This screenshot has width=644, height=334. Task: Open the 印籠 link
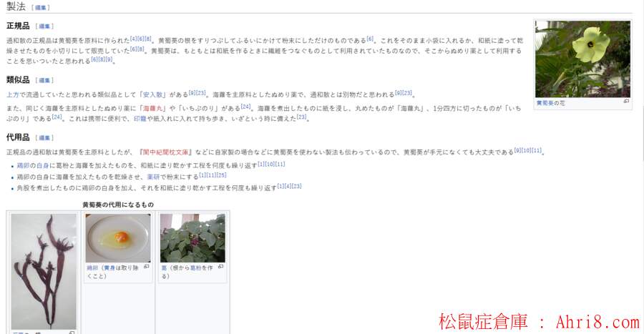pyautogui.click(x=140, y=119)
